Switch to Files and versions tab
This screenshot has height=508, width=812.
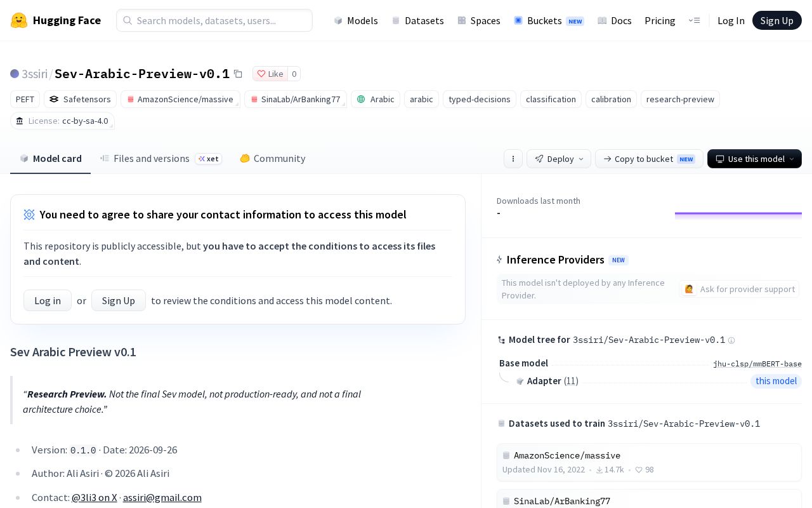[161, 159]
